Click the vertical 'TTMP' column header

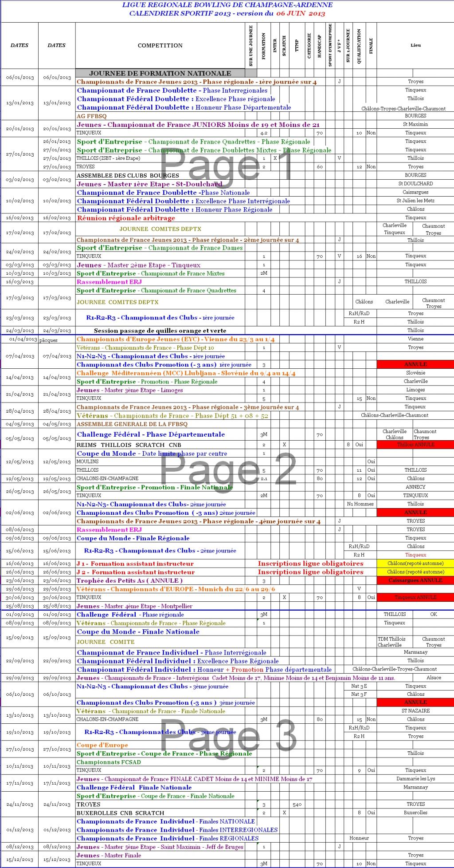tap(297, 46)
